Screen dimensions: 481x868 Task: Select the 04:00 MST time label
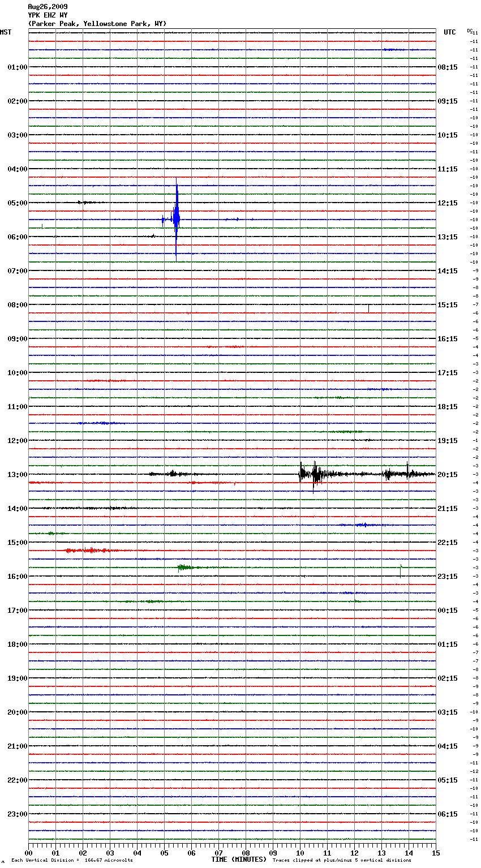pos(17,169)
